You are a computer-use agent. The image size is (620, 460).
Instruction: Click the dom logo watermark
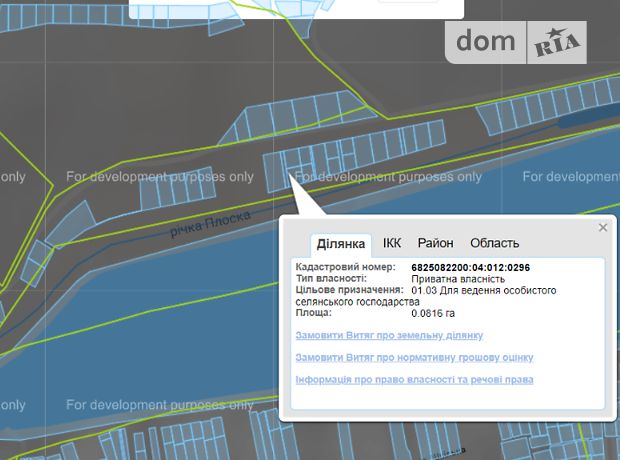coord(486,42)
